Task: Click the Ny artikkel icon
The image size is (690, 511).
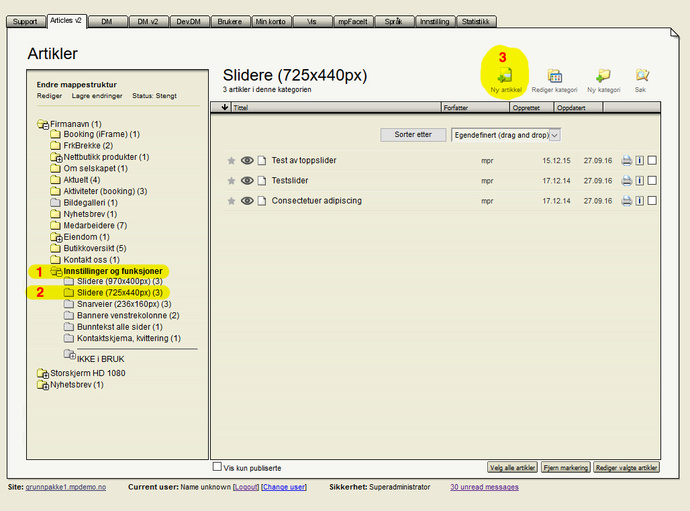Action: [506, 75]
